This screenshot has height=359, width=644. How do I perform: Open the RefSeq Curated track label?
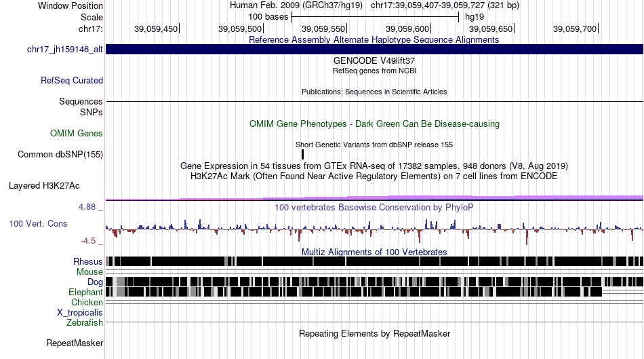pos(72,80)
